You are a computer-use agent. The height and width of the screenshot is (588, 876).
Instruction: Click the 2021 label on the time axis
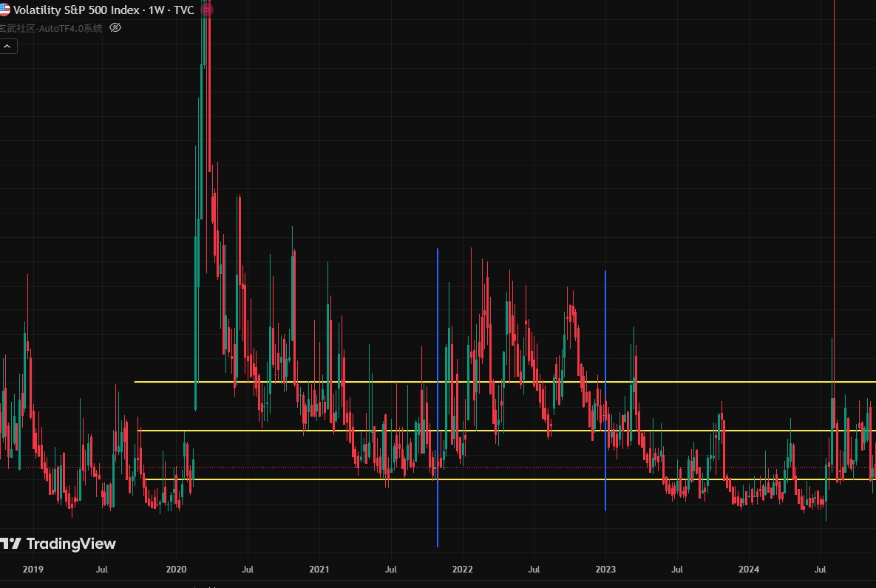click(319, 570)
